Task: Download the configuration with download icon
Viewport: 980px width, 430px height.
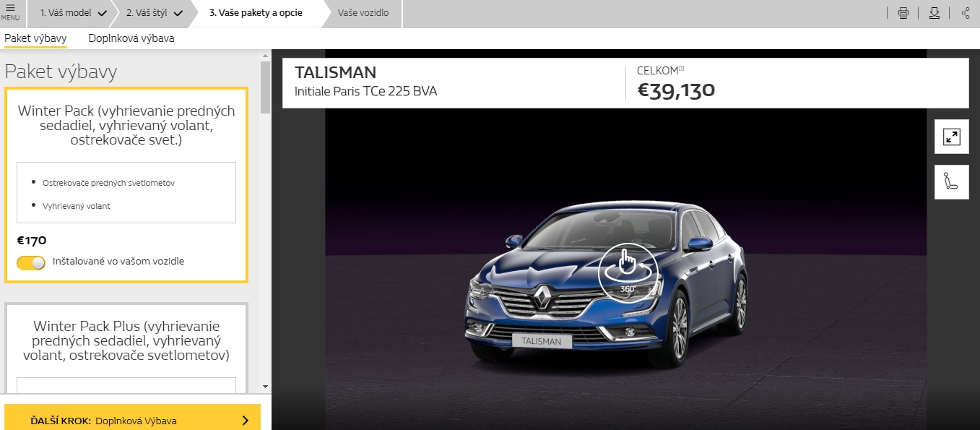Action: click(935, 13)
